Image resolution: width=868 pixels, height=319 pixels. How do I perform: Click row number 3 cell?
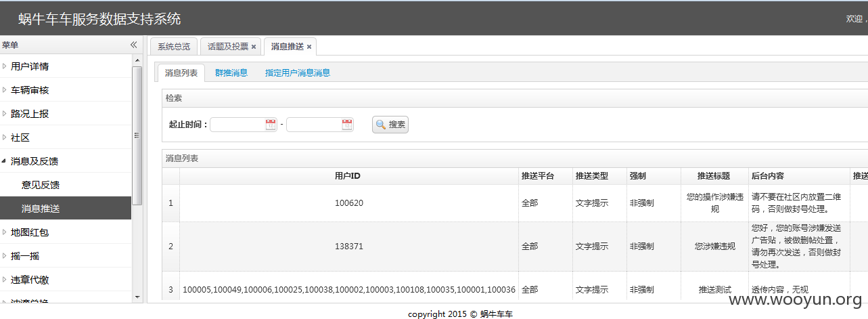170,289
